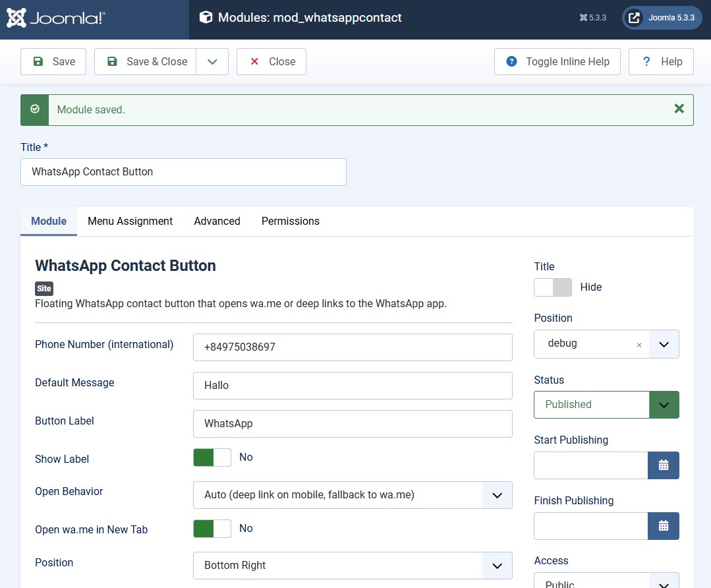This screenshot has height=588, width=711.
Task: Click the 'WhatsApp Contact Button' heading text
Action: 126,266
